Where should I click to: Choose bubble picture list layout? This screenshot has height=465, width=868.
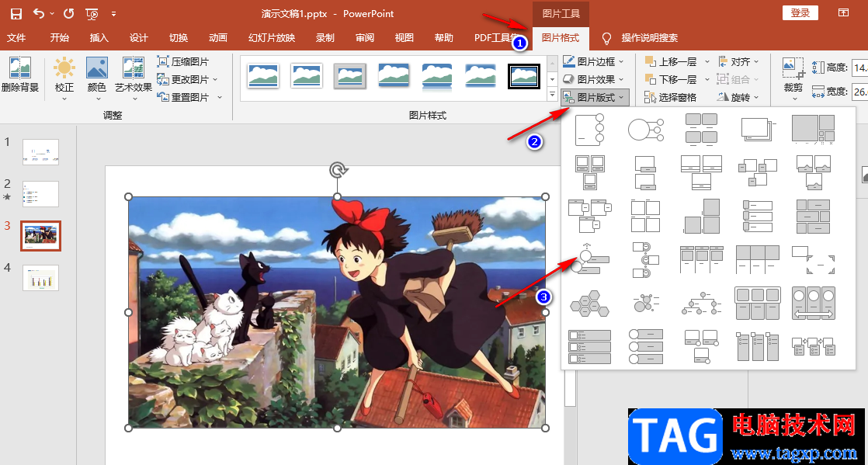(x=646, y=304)
